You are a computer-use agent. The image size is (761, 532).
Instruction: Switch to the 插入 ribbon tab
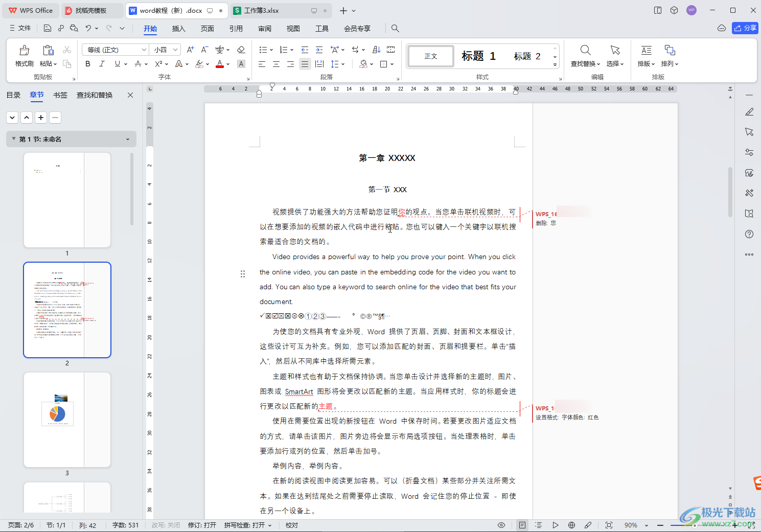[x=178, y=29]
